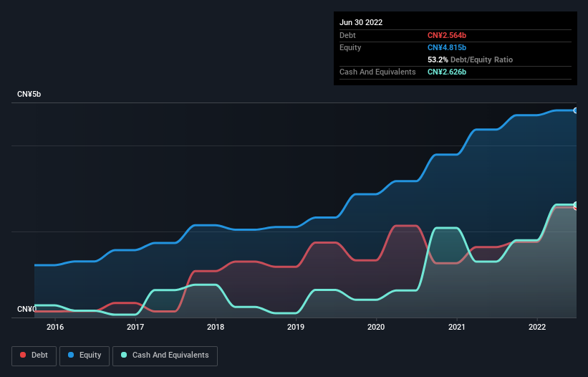Click the 2022 x-axis label
This screenshot has width=588, height=377.
[x=537, y=327]
